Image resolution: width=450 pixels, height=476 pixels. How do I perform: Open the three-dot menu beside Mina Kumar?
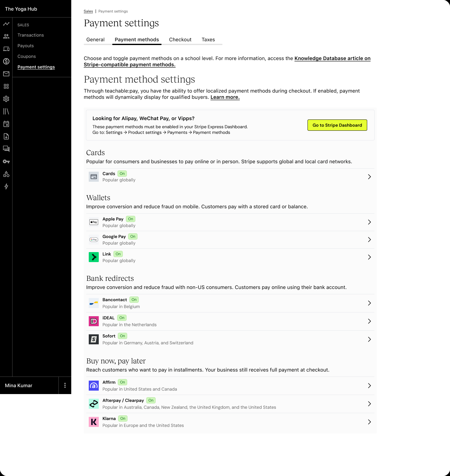[65, 385]
